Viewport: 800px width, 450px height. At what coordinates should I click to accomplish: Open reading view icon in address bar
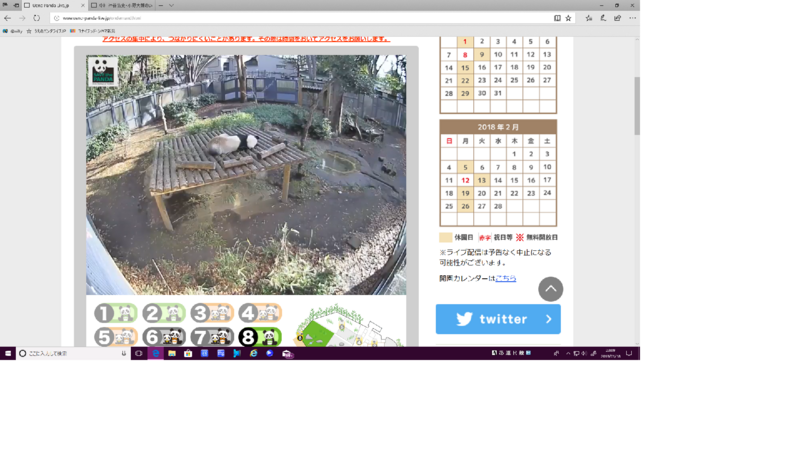pos(557,18)
